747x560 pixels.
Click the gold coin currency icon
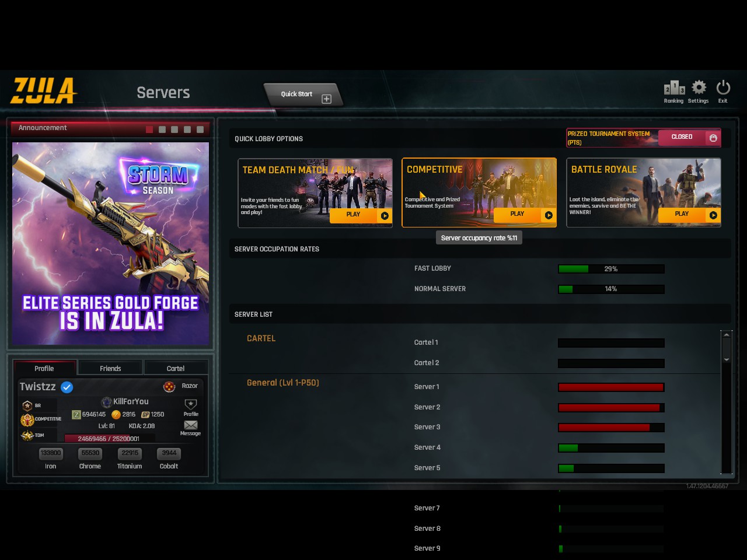[x=116, y=415]
